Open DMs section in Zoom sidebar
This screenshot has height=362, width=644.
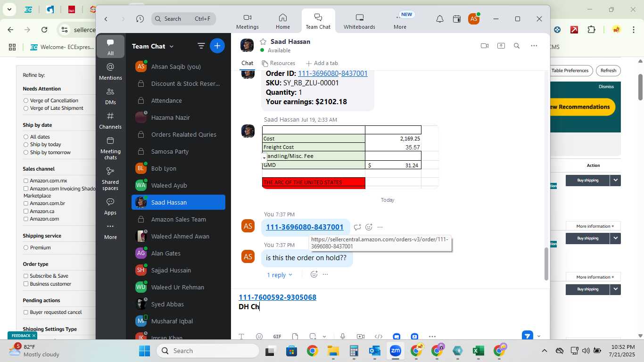click(110, 96)
